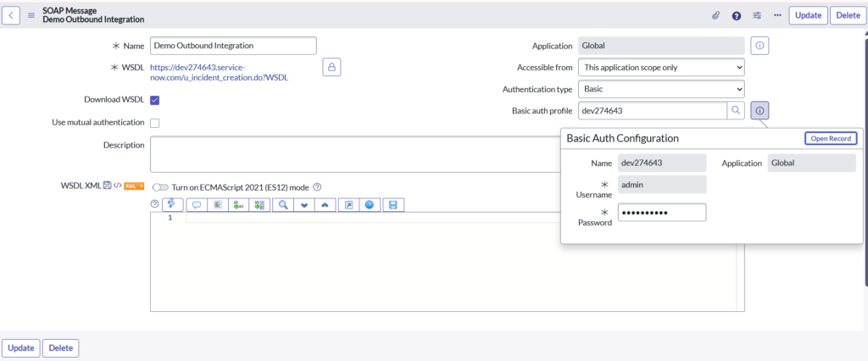Go back using the header back arrow
868x361 pixels.
(x=13, y=15)
